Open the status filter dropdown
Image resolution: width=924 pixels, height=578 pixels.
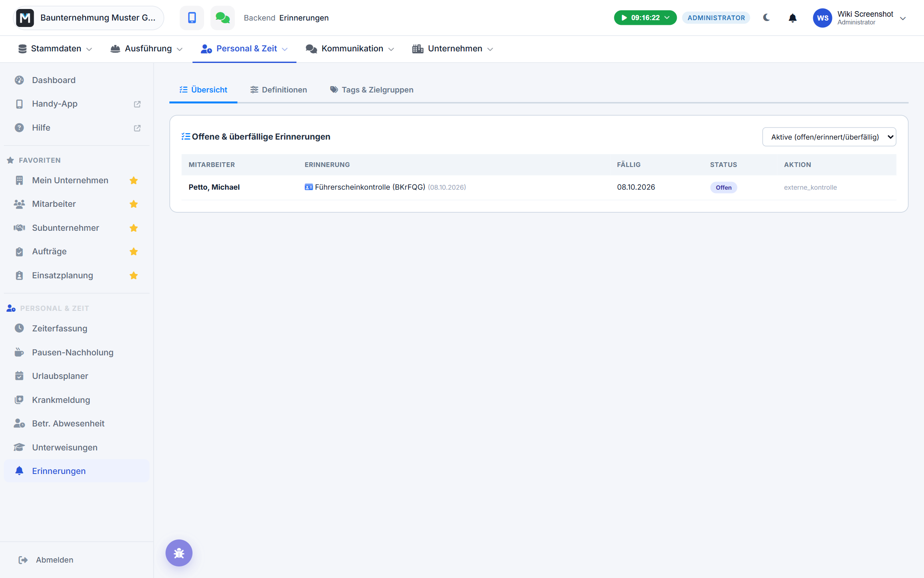pyautogui.click(x=829, y=137)
